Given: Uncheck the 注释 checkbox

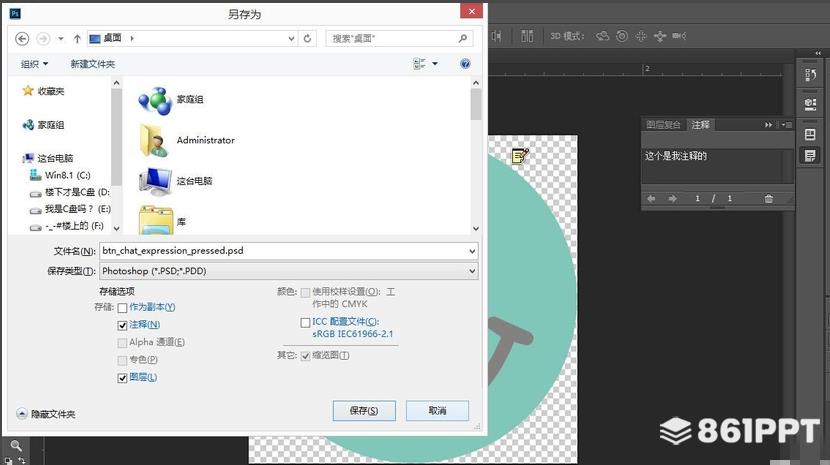Looking at the screenshot, I should click(122, 325).
